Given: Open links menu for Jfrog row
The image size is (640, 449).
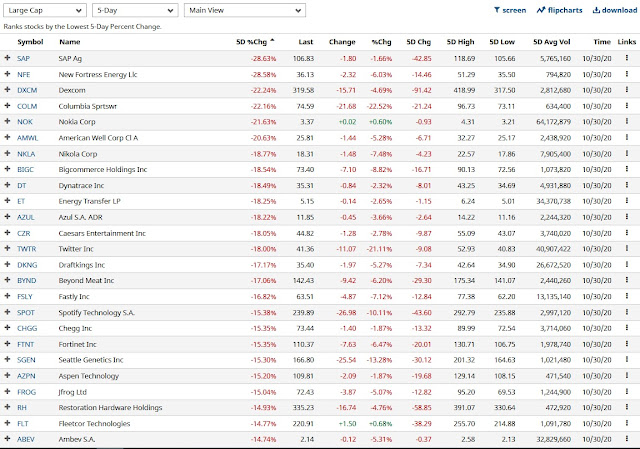Looking at the screenshot, I should pyautogui.click(x=627, y=391).
